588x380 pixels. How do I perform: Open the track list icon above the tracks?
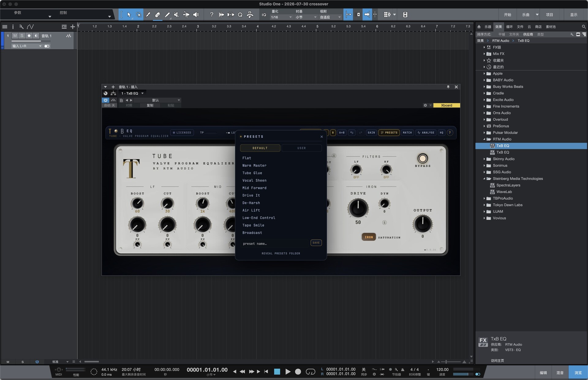pos(5,27)
